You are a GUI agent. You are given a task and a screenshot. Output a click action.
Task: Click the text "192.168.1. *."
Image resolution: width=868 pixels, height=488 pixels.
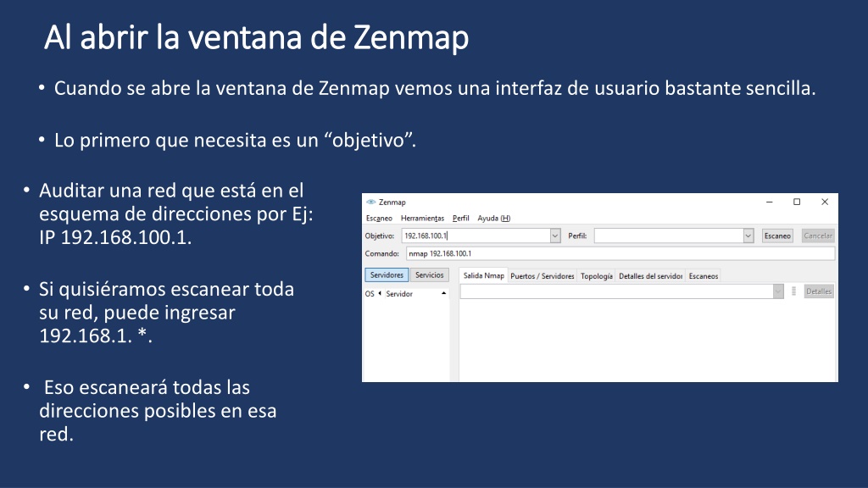tap(95, 335)
